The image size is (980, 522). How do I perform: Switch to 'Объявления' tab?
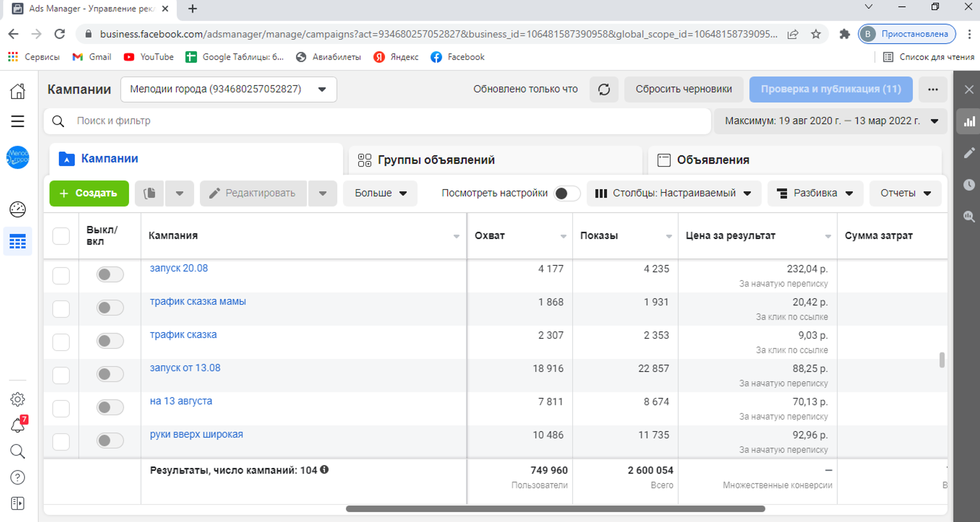pyautogui.click(x=713, y=160)
